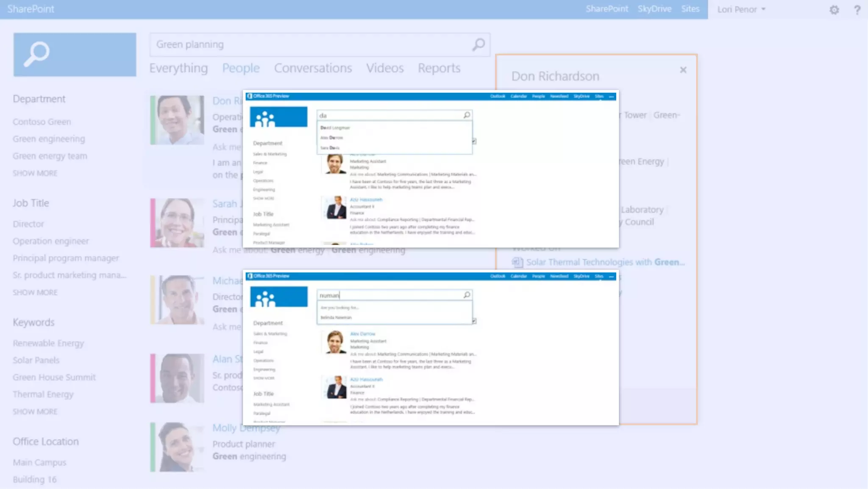868x489 pixels.
Task: Click the large magnifier search tile
Action: click(75, 55)
